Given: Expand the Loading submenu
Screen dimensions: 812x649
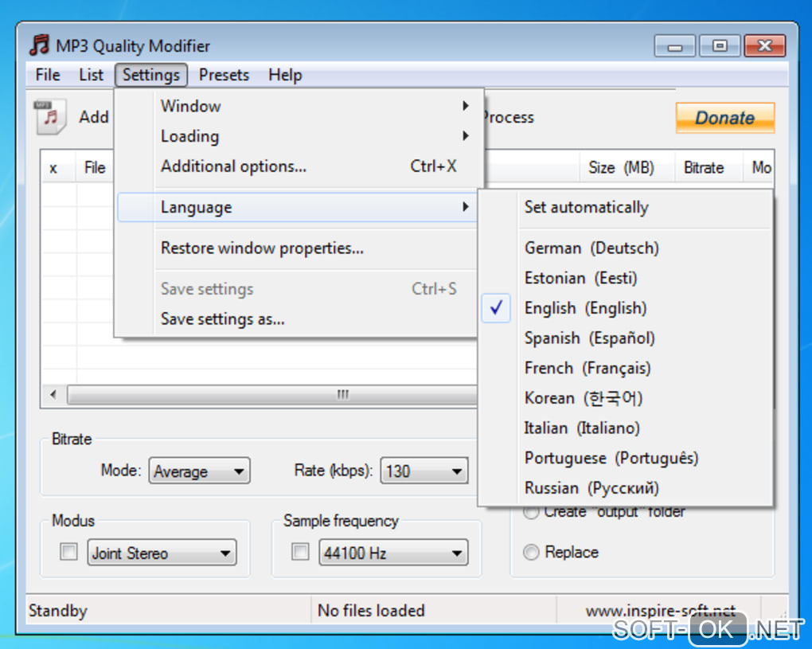Looking at the screenshot, I should pos(299,136).
